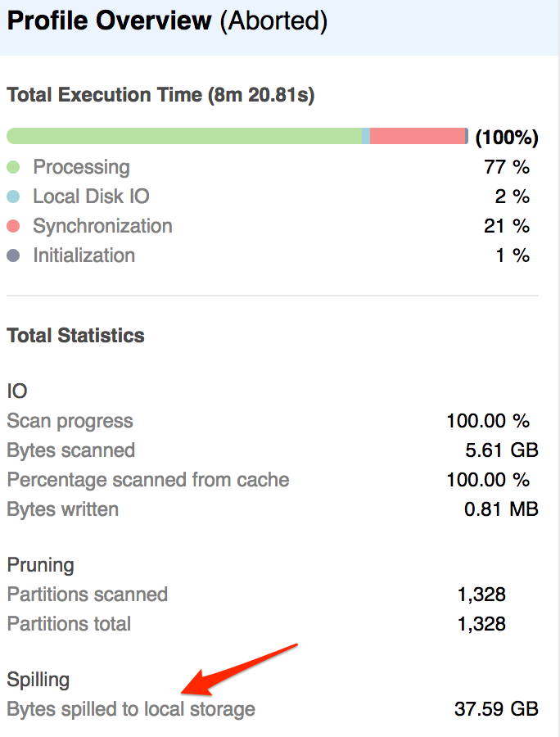Click the 37.59 GB spilled value
The width and height of the screenshot is (560, 737).
(x=496, y=709)
